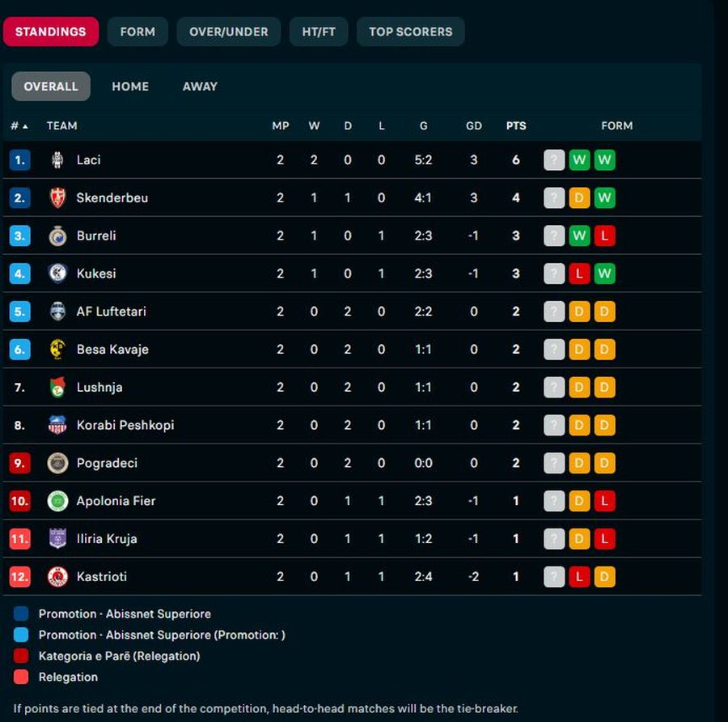This screenshot has width=728, height=722.
Task: Open the Burreli team badge
Action: coord(57,236)
